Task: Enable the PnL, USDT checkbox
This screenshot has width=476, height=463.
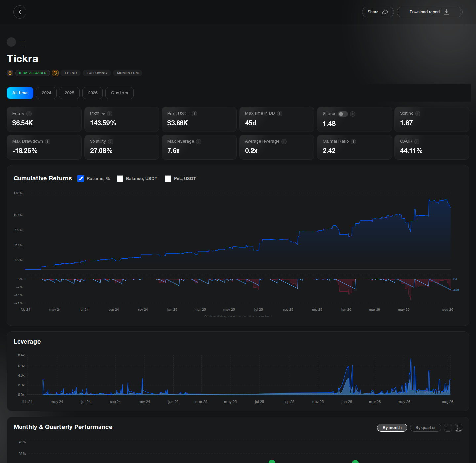Action: click(x=168, y=179)
